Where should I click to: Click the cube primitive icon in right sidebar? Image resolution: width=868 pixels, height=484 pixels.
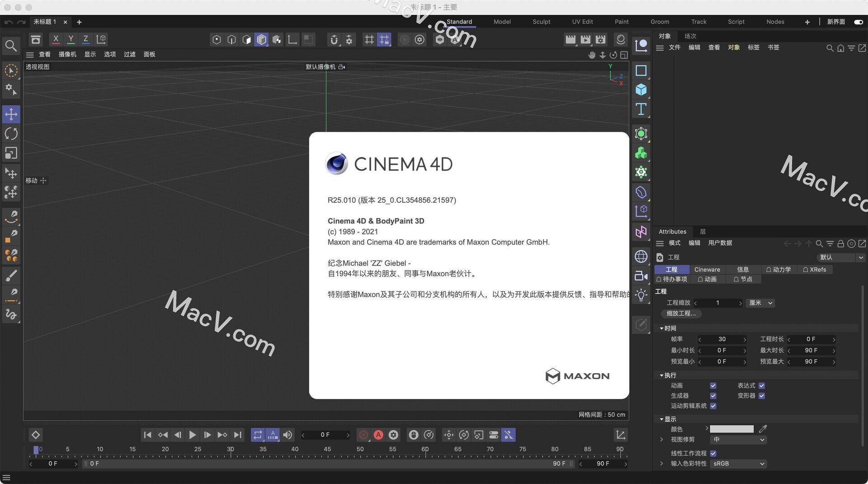[x=642, y=90]
